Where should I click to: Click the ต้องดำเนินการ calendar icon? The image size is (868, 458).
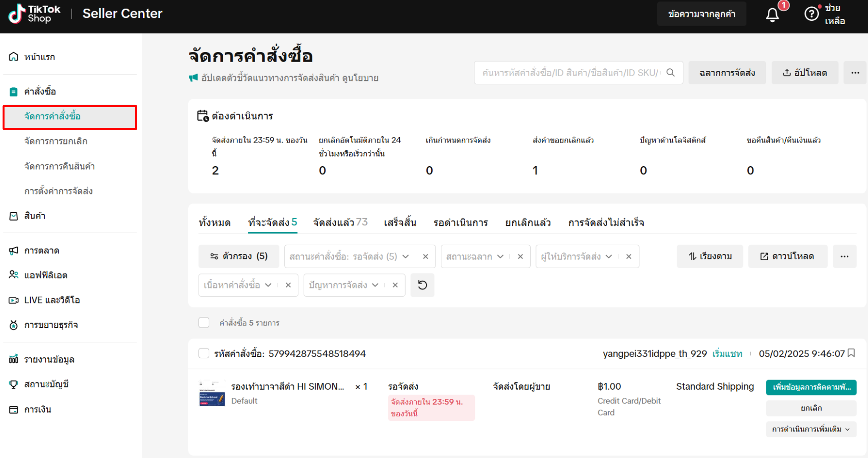pos(203,116)
